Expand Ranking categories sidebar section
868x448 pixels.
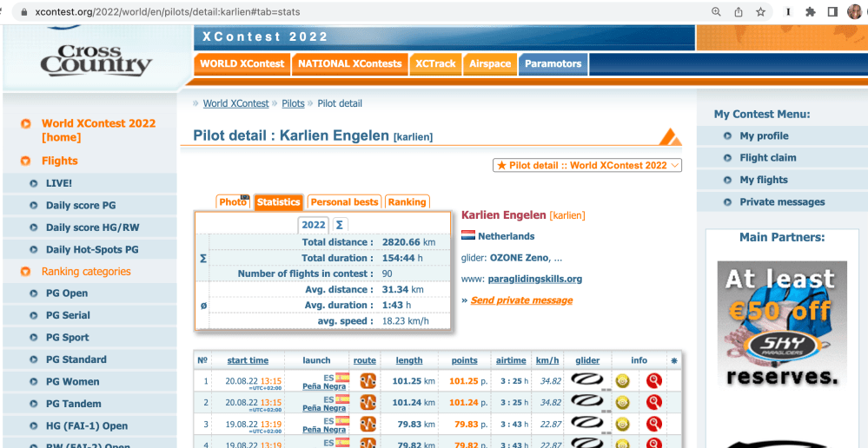pyautogui.click(x=86, y=272)
